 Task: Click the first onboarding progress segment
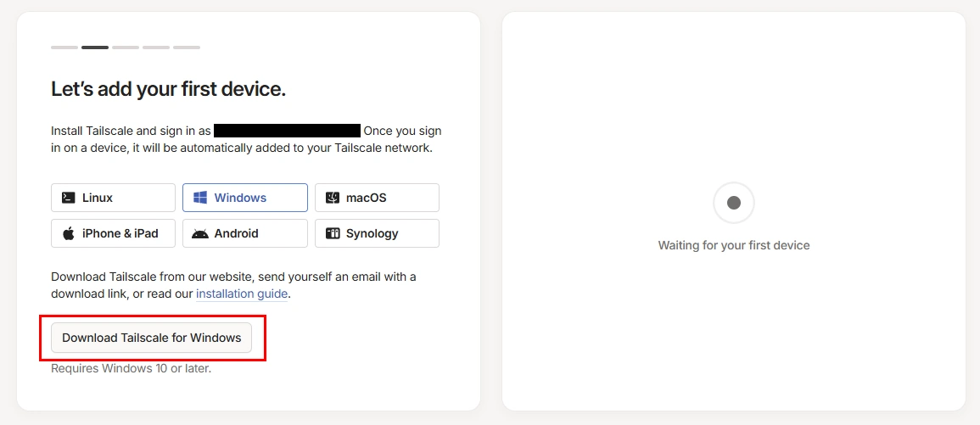tap(64, 48)
